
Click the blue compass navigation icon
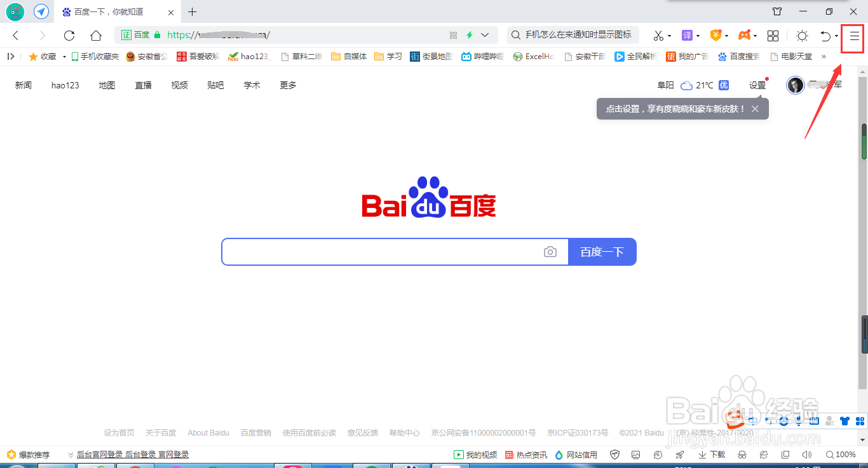coord(41,11)
